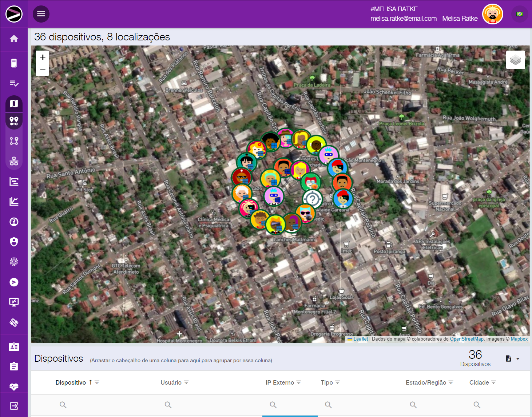Select the network topology sidebar icon

[14, 161]
